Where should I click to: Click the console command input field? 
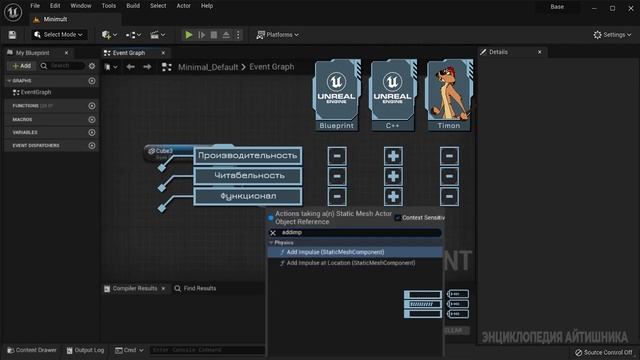207,350
